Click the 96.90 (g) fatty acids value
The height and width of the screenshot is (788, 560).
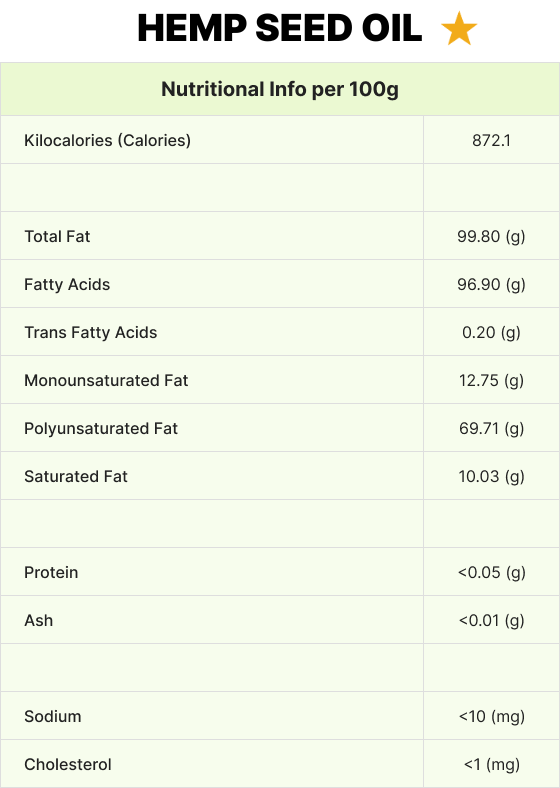pyautogui.click(x=491, y=285)
